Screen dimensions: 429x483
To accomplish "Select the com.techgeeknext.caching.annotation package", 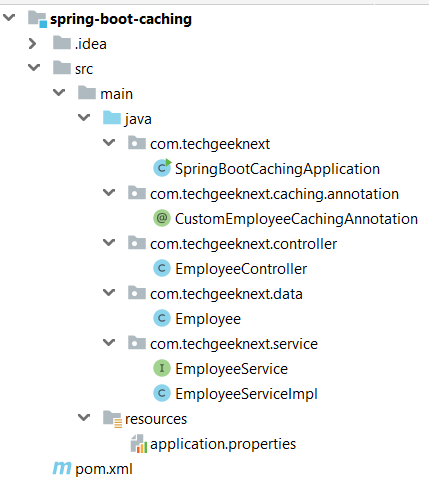I will tap(274, 194).
